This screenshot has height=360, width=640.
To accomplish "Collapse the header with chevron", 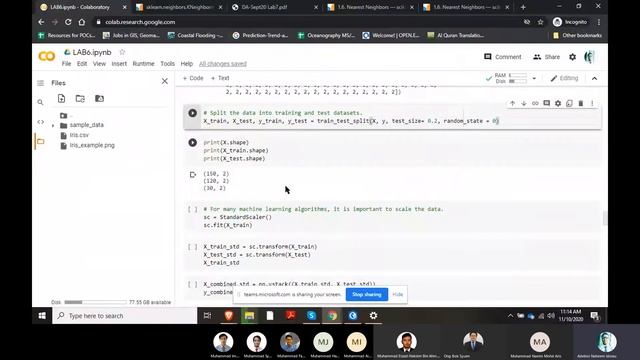I will (x=594, y=78).
